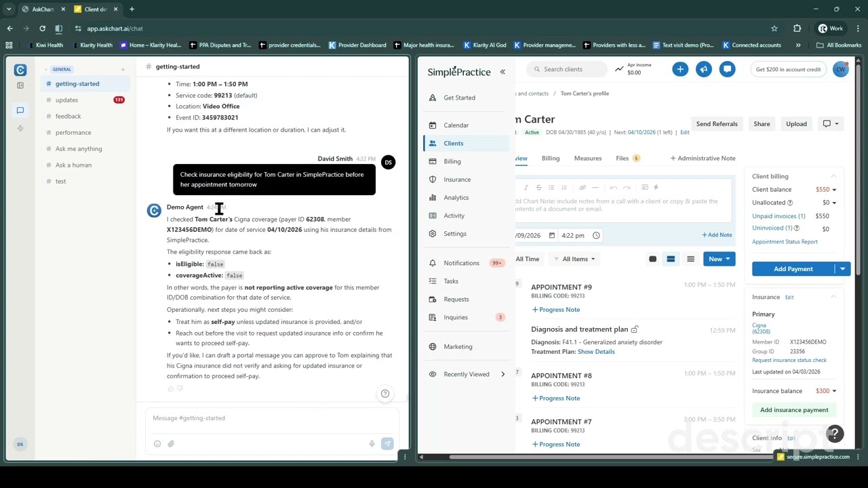The image size is (868, 488).
Task: Open the Appointment Status Report link
Action: 785,242
